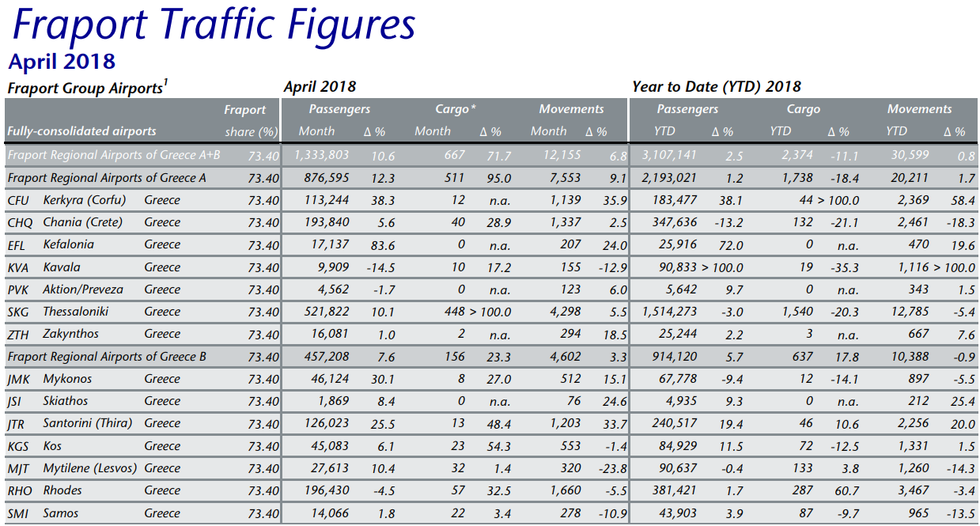This screenshot has height=526, width=980.
Task: Click 'Aktion/Preveza' airport name
Action: 83,289
